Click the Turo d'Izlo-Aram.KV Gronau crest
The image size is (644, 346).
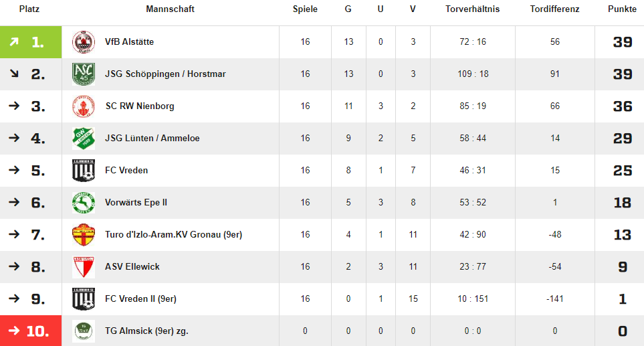point(84,235)
